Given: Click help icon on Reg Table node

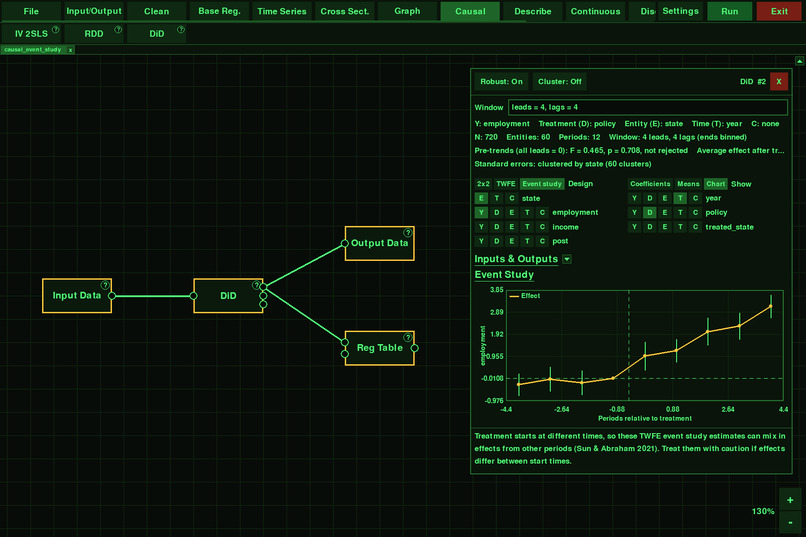Looking at the screenshot, I should pyautogui.click(x=408, y=338).
